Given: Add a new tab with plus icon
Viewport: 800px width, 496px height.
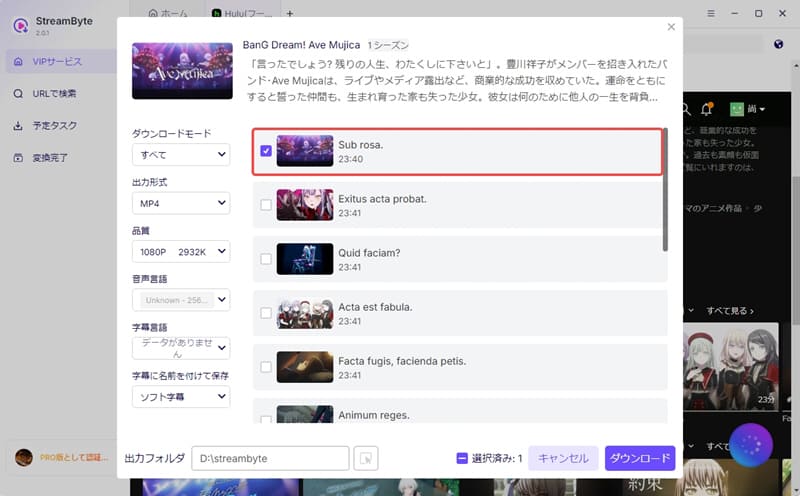Looking at the screenshot, I should tap(289, 14).
